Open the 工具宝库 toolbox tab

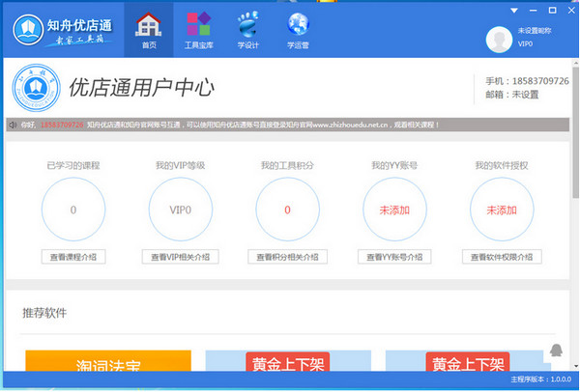pyautogui.click(x=198, y=30)
